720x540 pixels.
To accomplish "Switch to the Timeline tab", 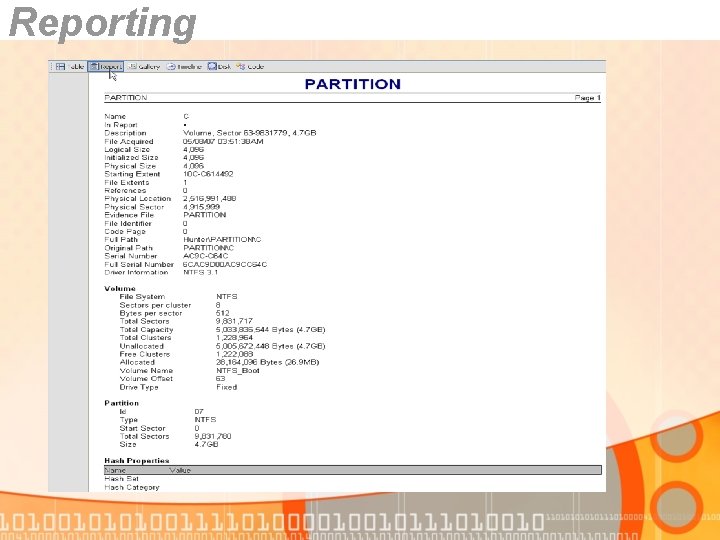I will click(x=184, y=67).
